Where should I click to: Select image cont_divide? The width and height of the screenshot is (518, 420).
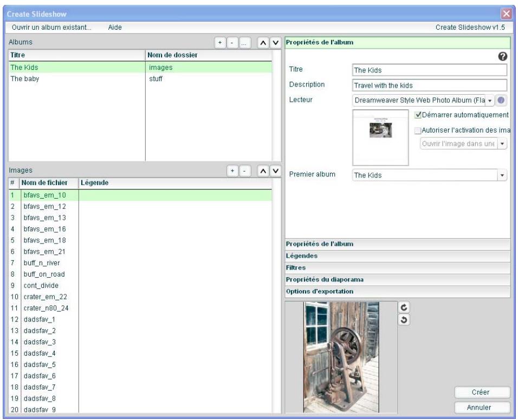pos(140,285)
